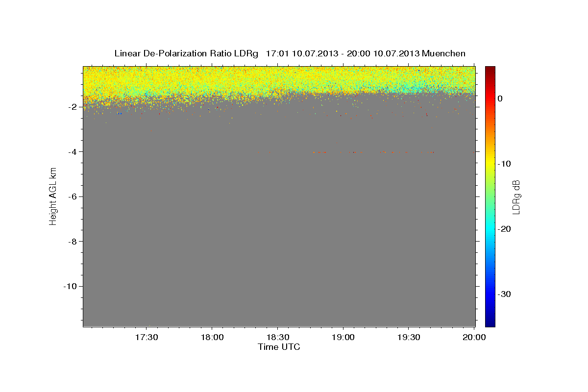Image resolution: width=588 pixels, height=392 pixels.
Task: Click the 20:00 time tick label
Action: pyautogui.click(x=474, y=338)
